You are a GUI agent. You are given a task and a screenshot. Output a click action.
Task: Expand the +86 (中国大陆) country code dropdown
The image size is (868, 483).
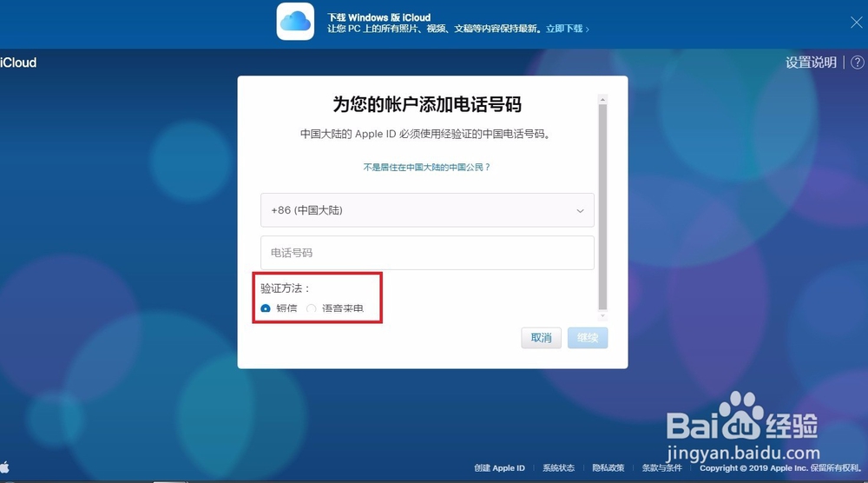coord(427,210)
